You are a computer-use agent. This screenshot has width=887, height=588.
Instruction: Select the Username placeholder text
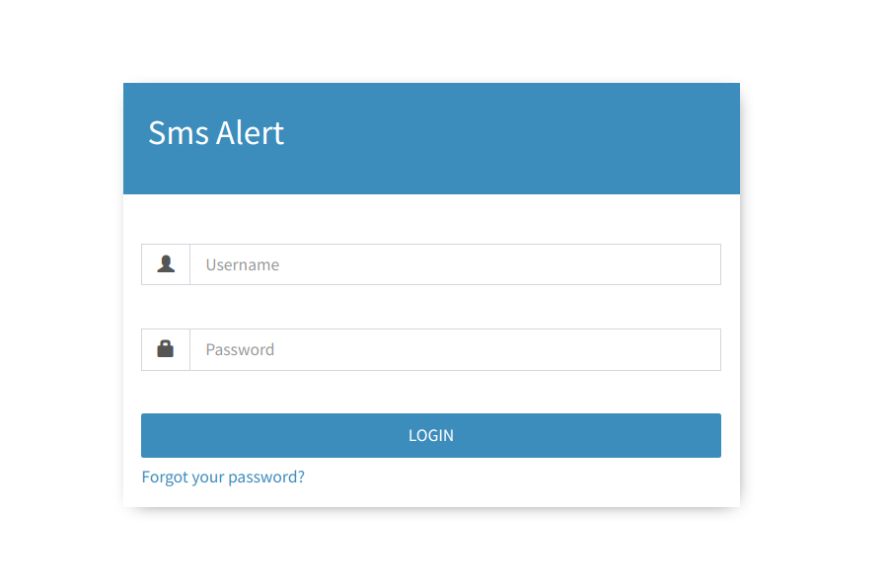243,264
